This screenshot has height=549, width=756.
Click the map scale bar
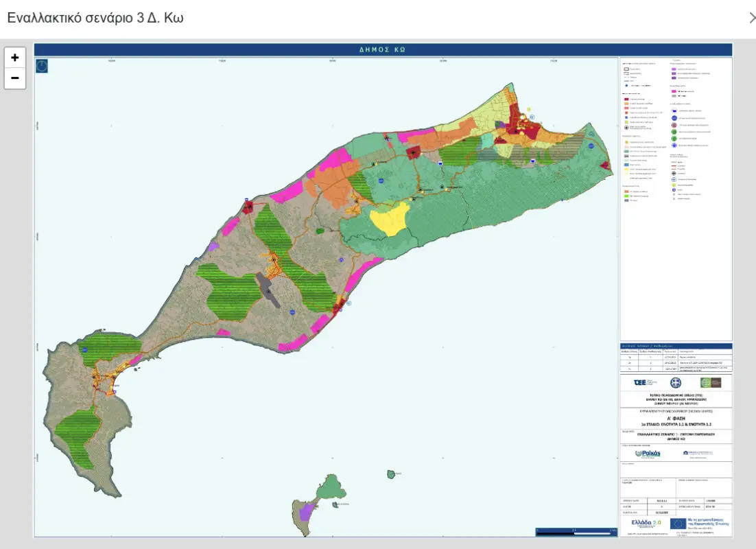coord(576,532)
